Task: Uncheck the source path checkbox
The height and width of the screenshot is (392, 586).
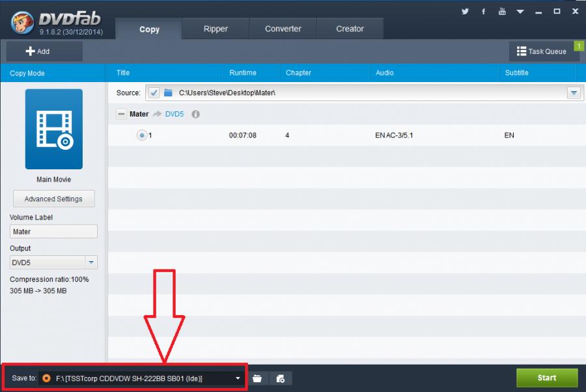Action: (154, 92)
